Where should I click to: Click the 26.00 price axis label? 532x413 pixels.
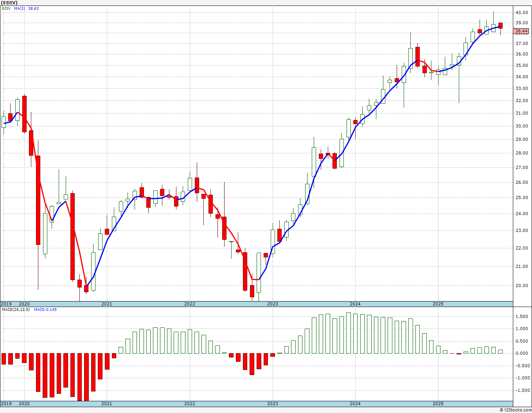(522, 182)
